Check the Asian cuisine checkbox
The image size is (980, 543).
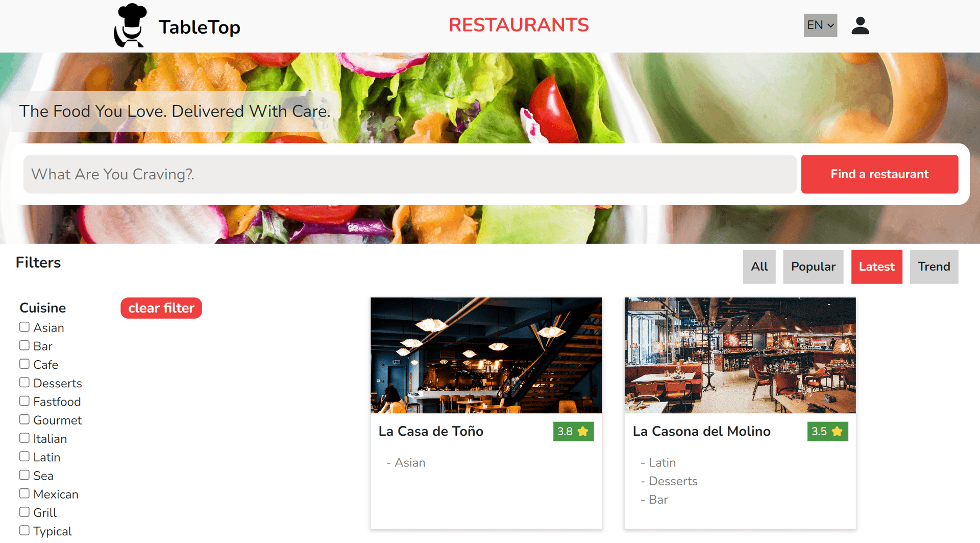(x=24, y=327)
